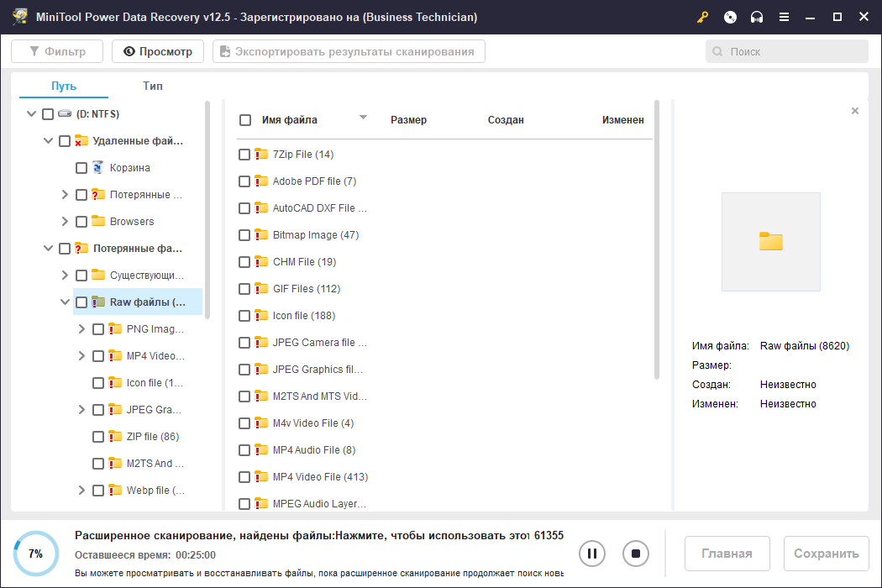Click the Browsers folder icon in tree
The width and height of the screenshot is (882, 588).
click(x=98, y=221)
